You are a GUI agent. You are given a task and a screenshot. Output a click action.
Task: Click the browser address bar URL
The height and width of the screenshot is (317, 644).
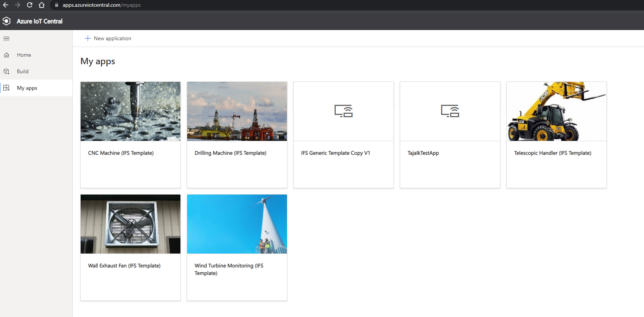click(x=101, y=5)
